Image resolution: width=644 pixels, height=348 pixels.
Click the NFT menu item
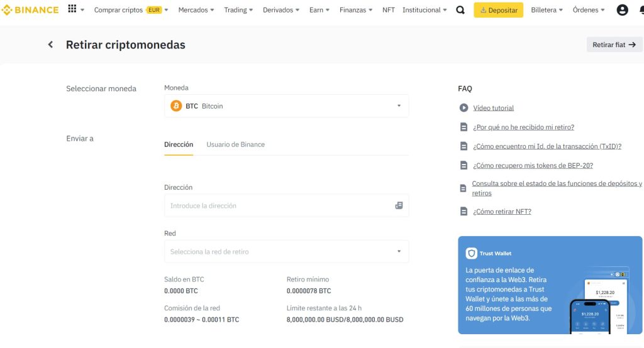(x=388, y=10)
